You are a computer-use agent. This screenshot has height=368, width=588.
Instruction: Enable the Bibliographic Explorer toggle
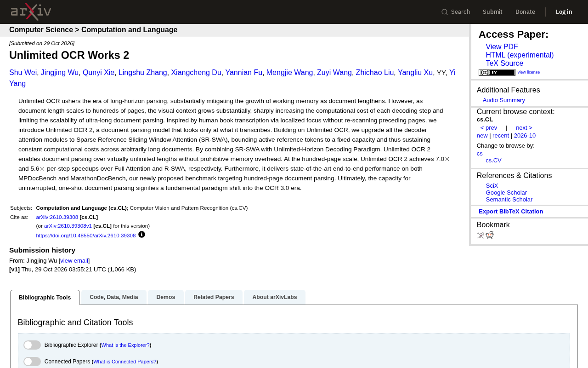[x=32, y=345]
